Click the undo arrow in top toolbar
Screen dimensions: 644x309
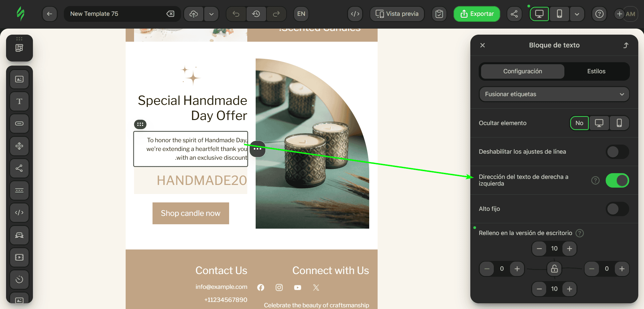[236, 14]
